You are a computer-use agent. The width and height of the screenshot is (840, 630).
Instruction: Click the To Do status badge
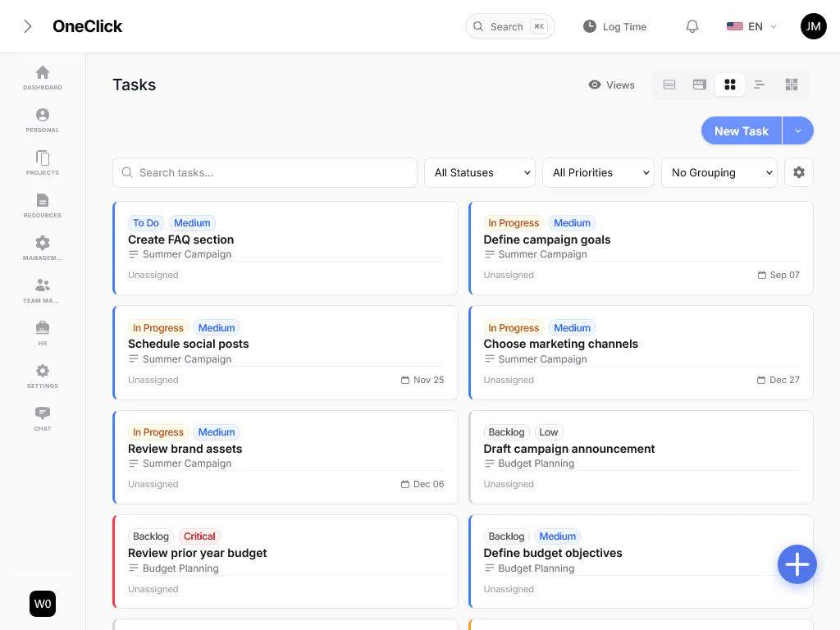[x=146, y=223]
